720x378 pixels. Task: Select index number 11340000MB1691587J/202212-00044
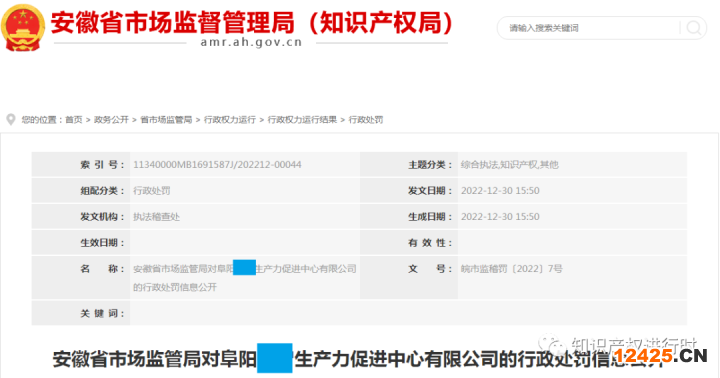pyautogui.click(x=217, y=165)
